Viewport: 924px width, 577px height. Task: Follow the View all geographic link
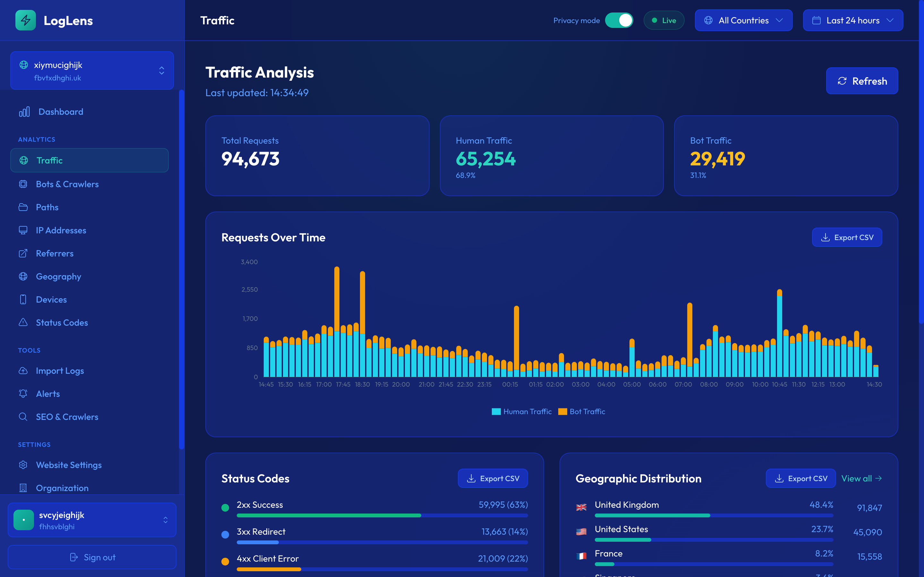(862, 478)
